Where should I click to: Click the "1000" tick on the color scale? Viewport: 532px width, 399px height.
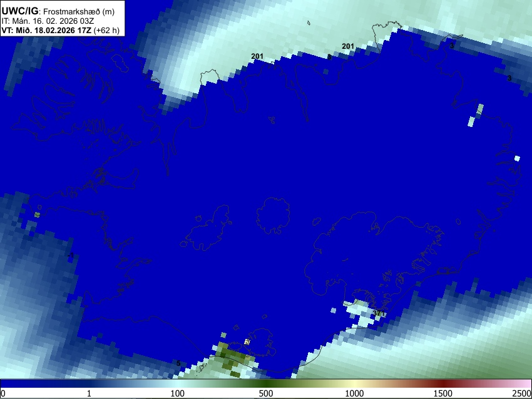pos(354,393)
